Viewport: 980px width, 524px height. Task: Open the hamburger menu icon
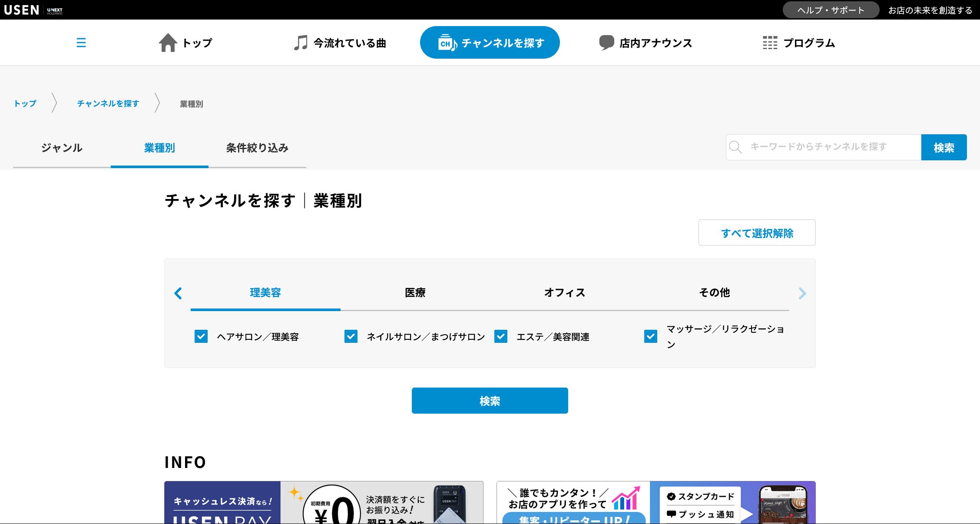pyautogui.click(x=81, y=43)
